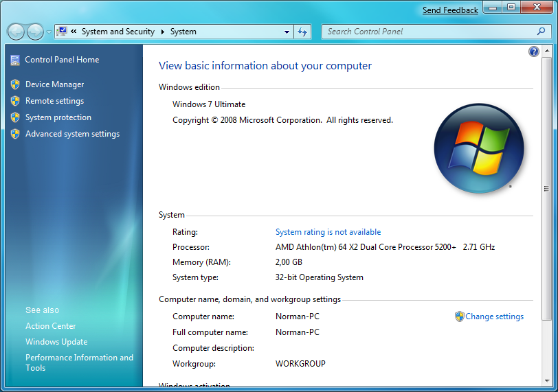This screenshot has width=558, height=392.
Task: Open Windows Update from the See also list
Action: (56, 342)
